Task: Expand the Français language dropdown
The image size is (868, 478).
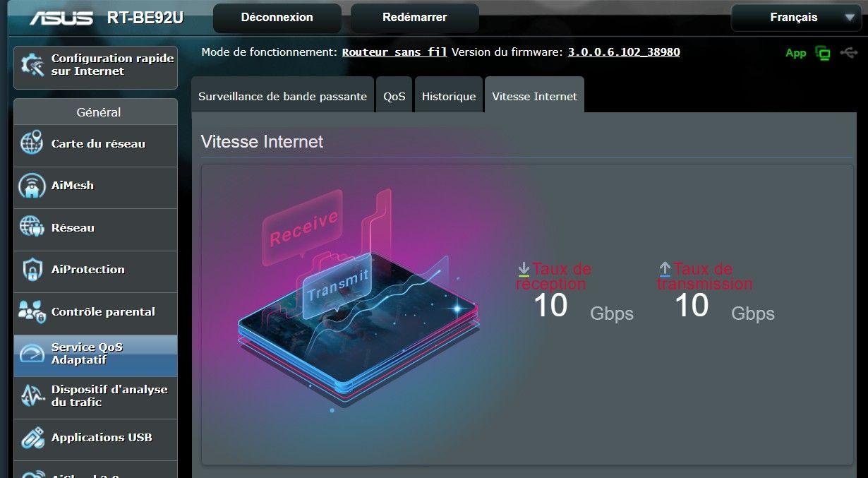Action: [x=796, y=18]
